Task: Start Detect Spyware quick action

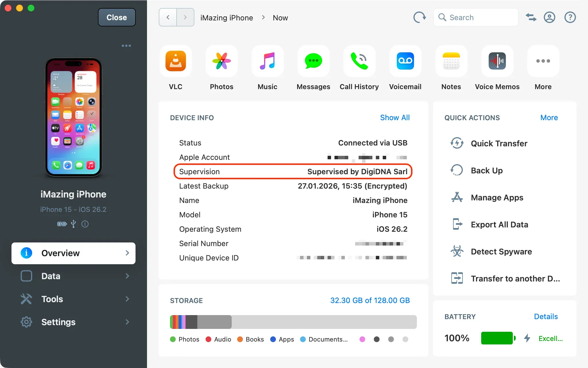Action: pyautogui.click(x=501, y=252)
